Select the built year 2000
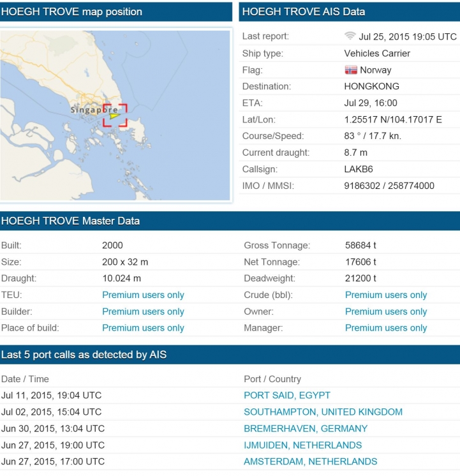460x476 pixels. pos(112,245)
